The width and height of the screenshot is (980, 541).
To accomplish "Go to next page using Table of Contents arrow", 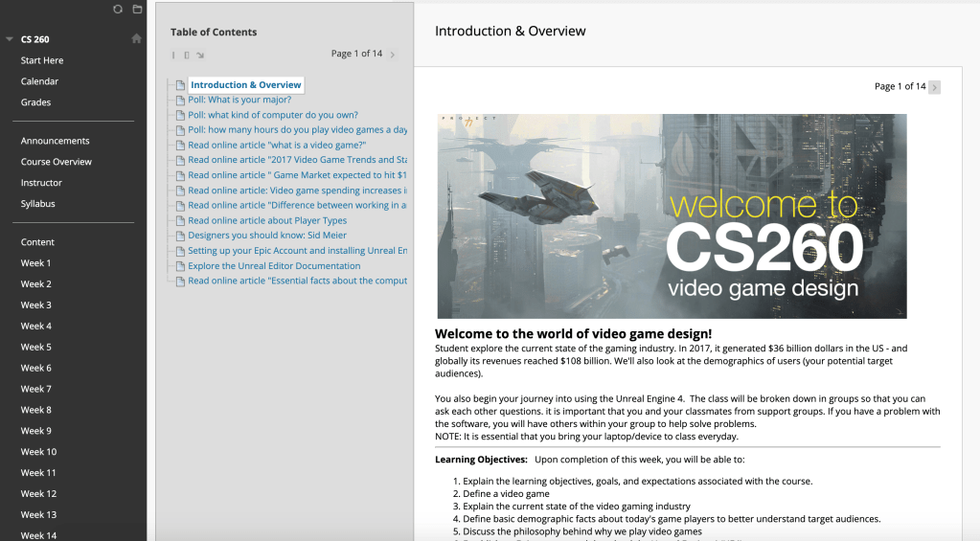I will pos(393,55).
